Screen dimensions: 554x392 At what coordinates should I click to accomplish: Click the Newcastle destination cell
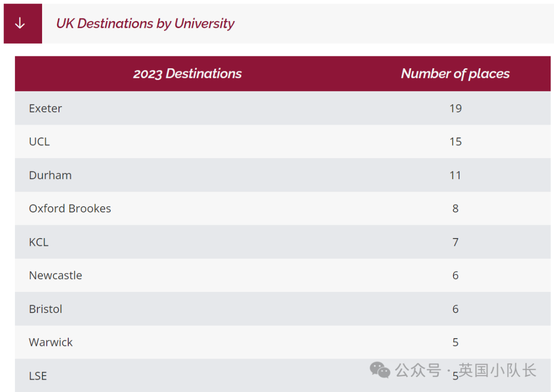(x=55, y=275)
